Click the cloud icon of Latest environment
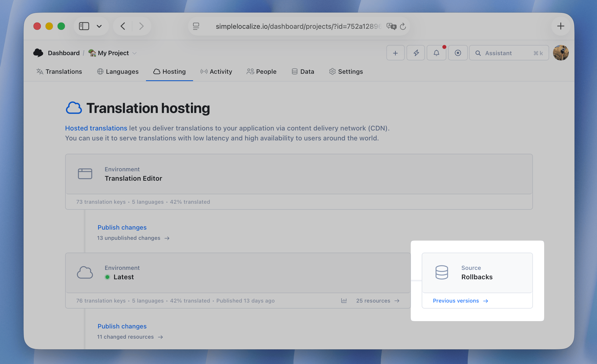This screenshot has width=597, height=364. 85,272
